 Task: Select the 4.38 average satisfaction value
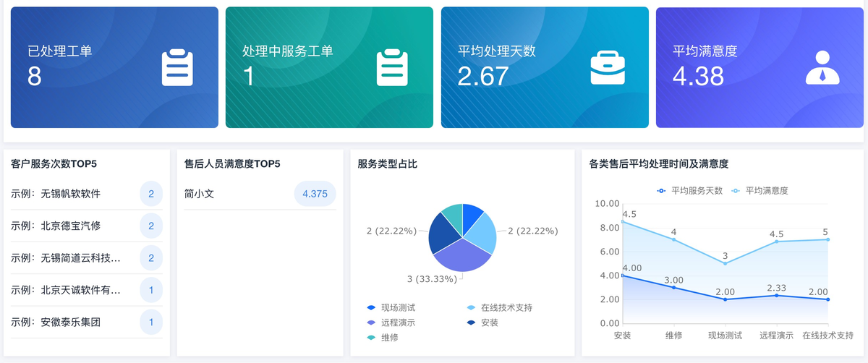tap(698, 76)
